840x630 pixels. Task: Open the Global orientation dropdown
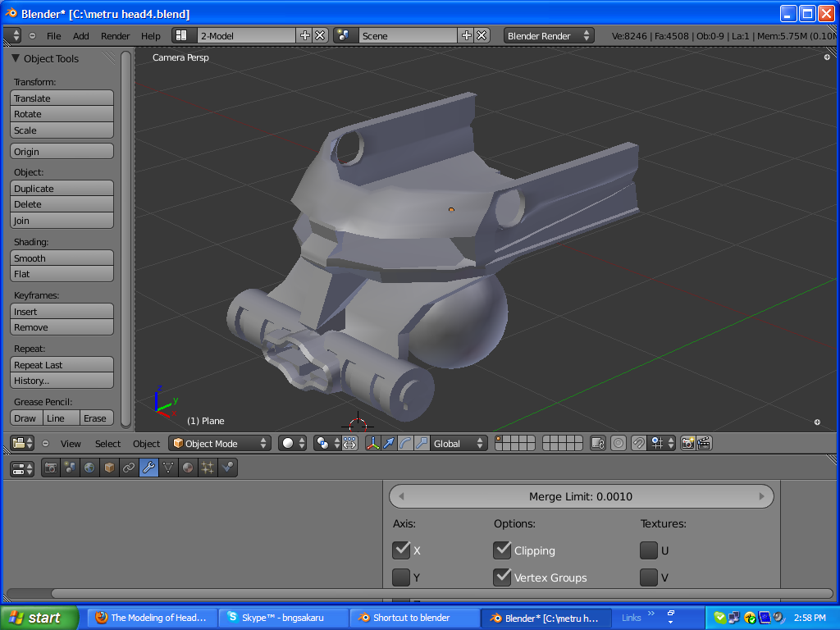(459, 443)
